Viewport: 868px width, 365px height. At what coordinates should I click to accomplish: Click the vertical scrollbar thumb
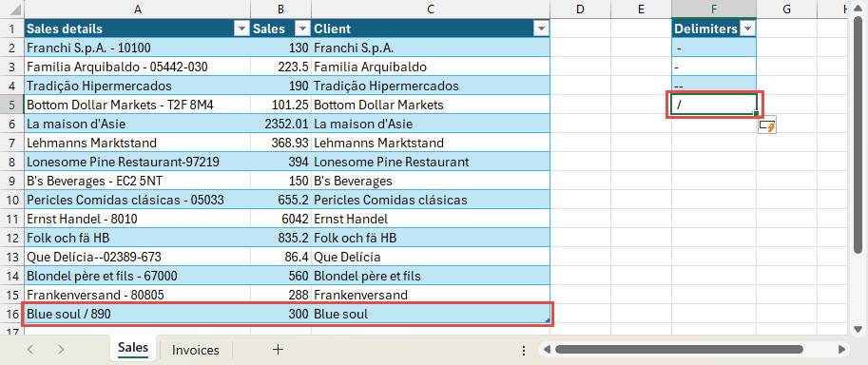[858, 135]
